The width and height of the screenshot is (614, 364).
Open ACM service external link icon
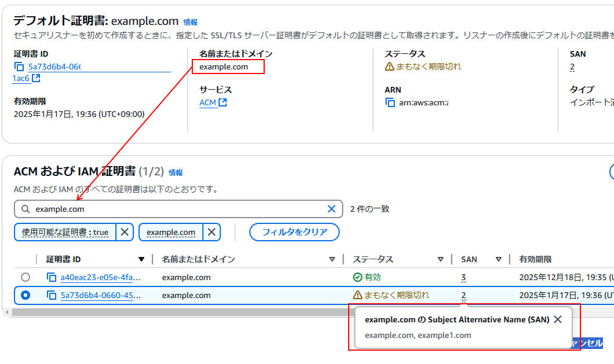coord(223,102)
